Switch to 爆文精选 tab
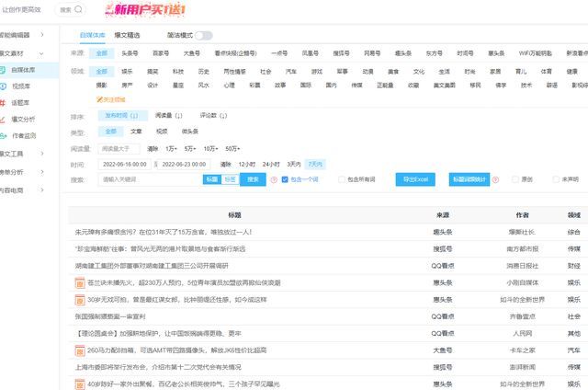The image size is (588, 390). pos(127,35)
